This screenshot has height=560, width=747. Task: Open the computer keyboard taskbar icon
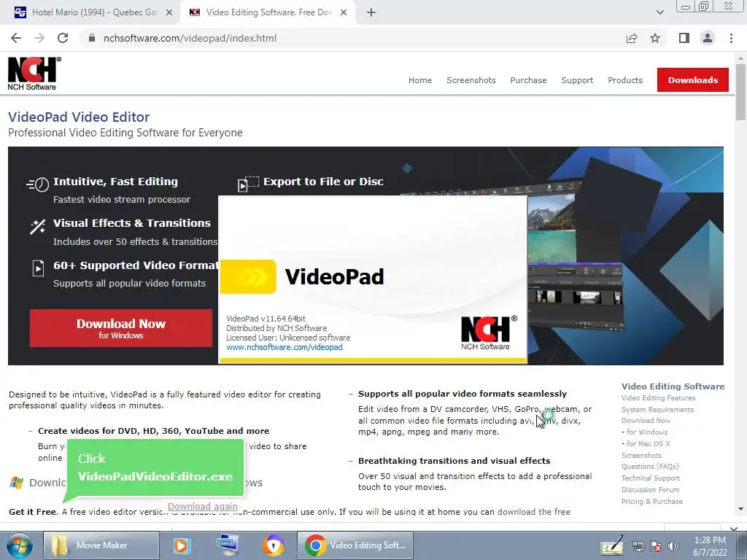[x=228, y=545]
